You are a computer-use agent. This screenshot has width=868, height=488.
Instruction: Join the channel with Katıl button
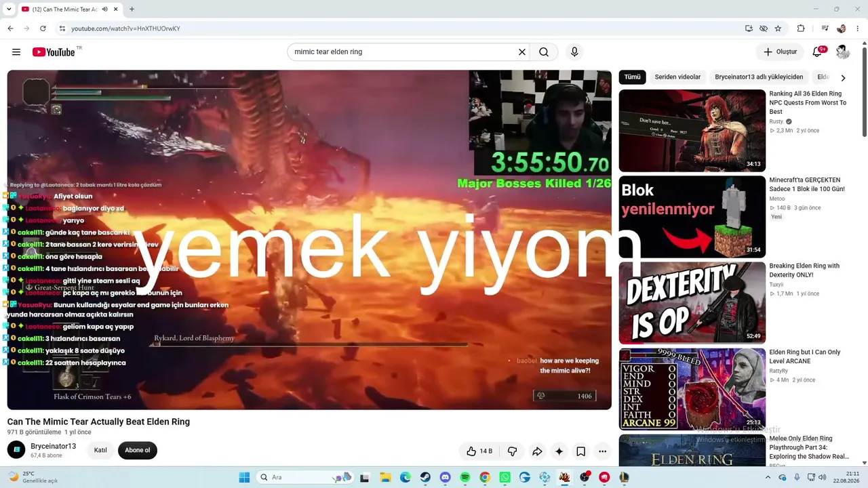100,450
